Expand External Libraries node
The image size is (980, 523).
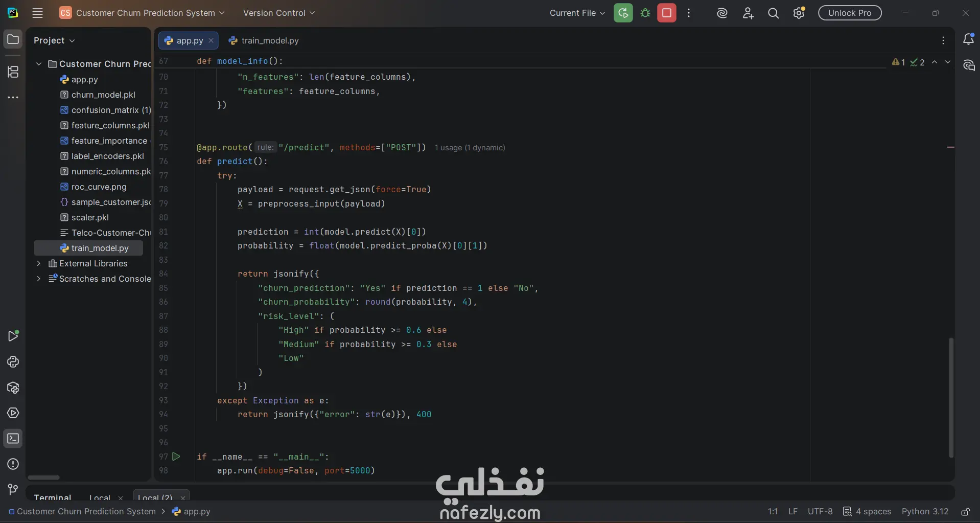tap(39, 263)
